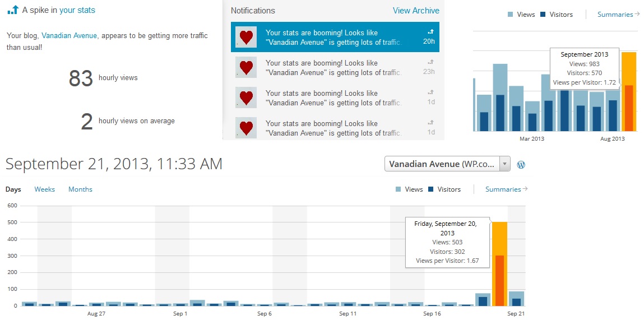Click the stats icon above 23h timestamp
Image resolution: width=644 pixels, height=320 pixels.
(430, 62)
